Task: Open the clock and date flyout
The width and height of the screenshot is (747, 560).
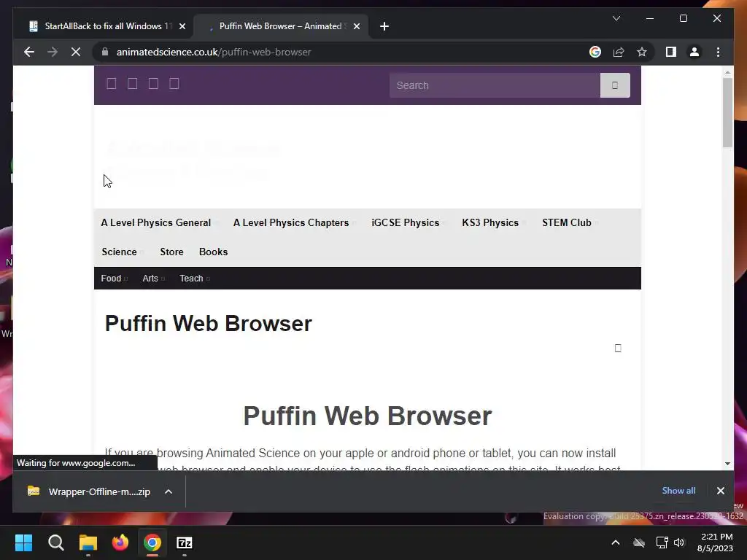Action: pos(715,542)
